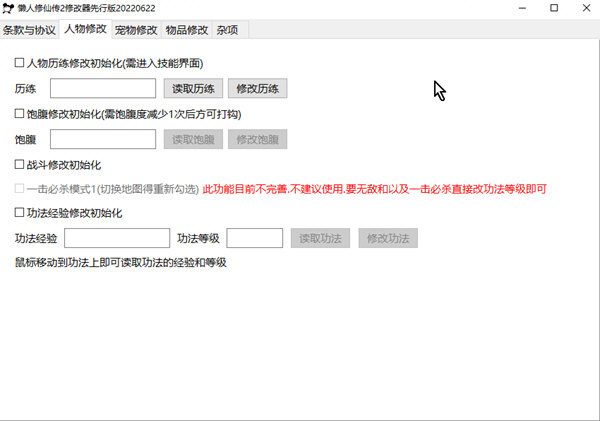Click the 读取功法 button
This screenshot has height=421, width=600.
[x=320, y=238]
